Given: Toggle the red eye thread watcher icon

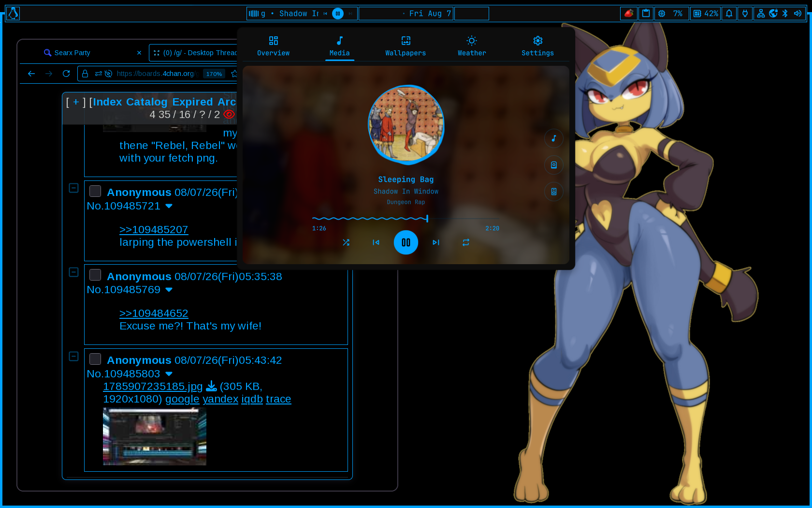Looking at the screenshot, I should click(229, 115).
